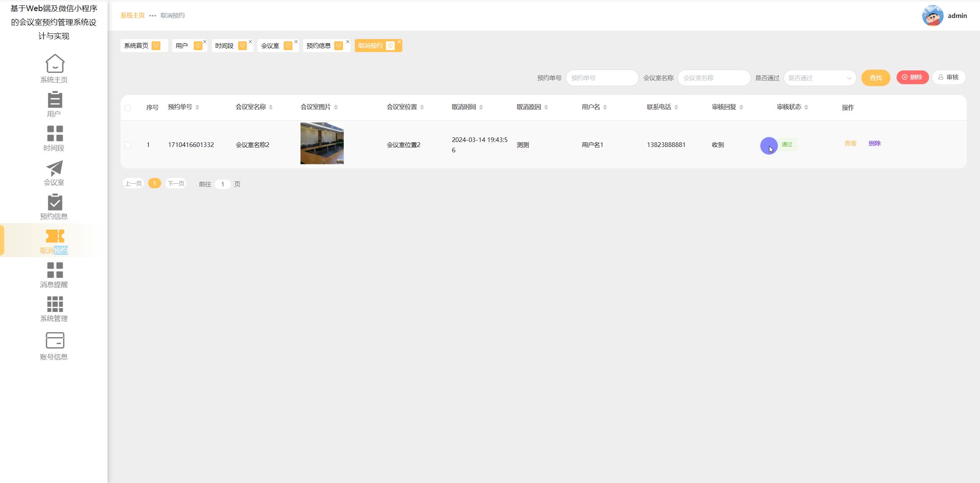Click the 查看 link in row 1

point(850,144)
